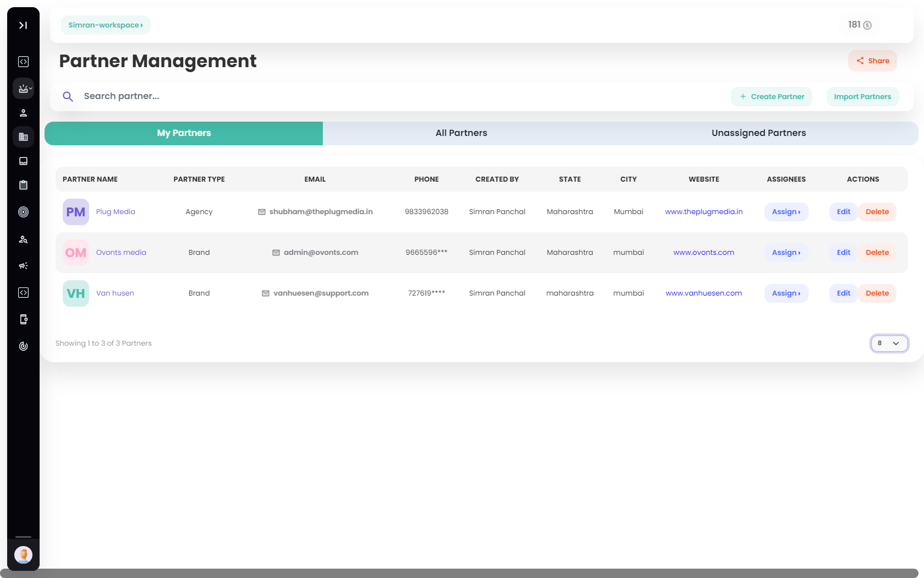Image resolution: width=924 pixels, height=578 pixels.
Task: Click the clipboard icon in the sidebar
Action: pos(23,185)
